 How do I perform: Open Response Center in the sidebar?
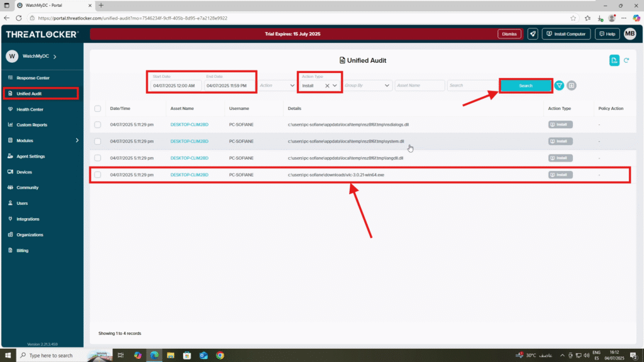(x=33, y=78)
